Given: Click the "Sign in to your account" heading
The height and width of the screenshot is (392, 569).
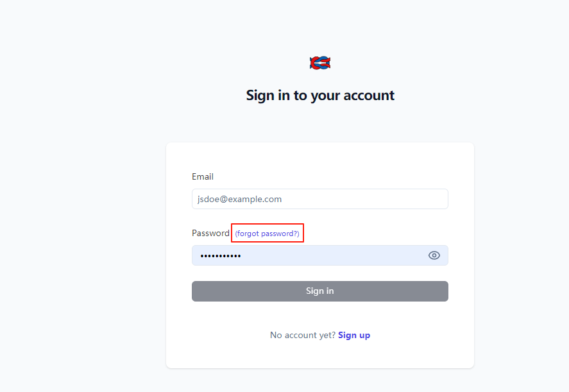Looking at the screenshot, I should 319,96.
